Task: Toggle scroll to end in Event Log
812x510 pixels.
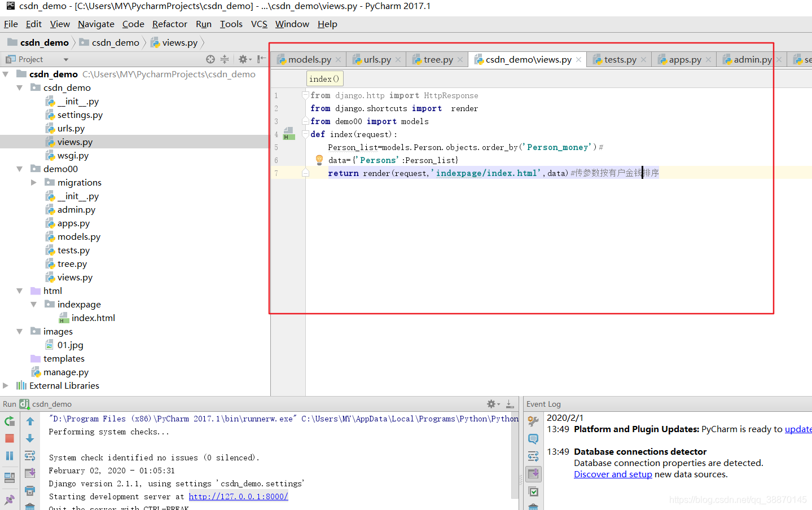Action: [533, 473]
